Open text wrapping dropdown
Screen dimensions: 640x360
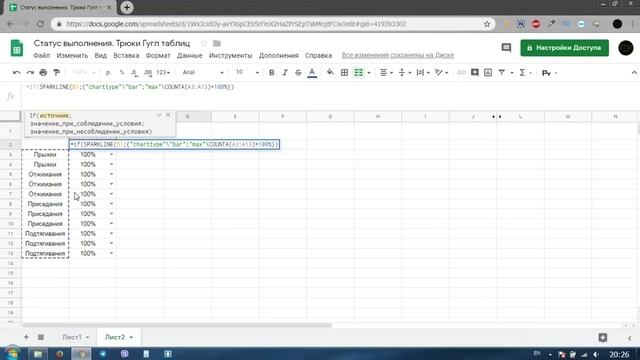(x=423, y=73)
